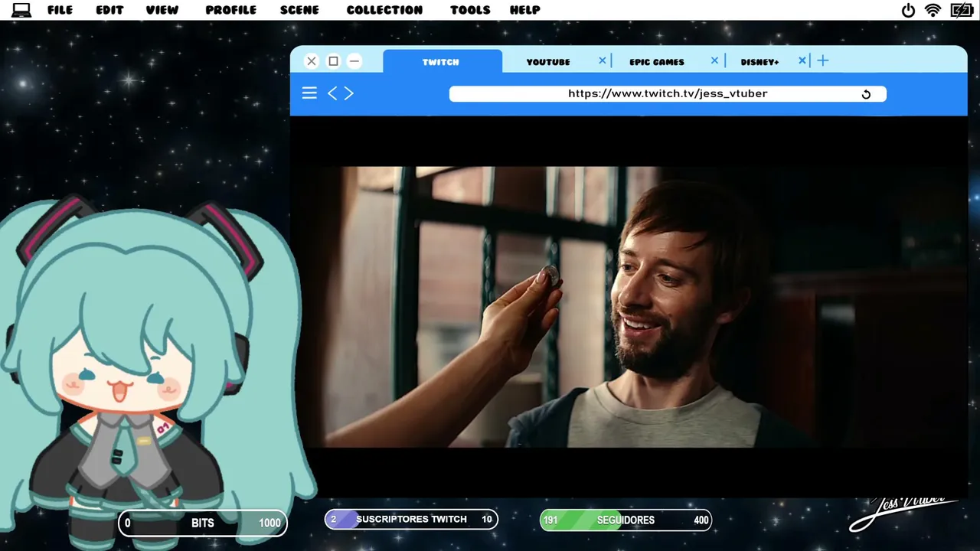Open the SCENE menu
The height and width of the screenshot is (551, 980).
[299, 10]
